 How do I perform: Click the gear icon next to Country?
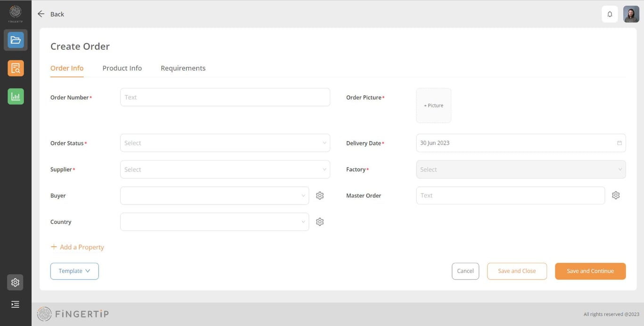320,222
